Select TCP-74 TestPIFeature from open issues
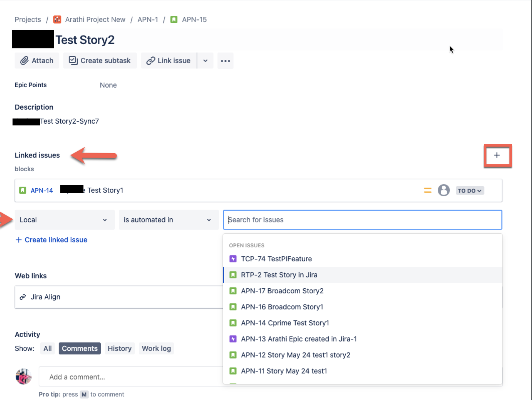Image resolution: width=532 pixels, height=400 pixels. pyautogui.click(x=363, y=259)
